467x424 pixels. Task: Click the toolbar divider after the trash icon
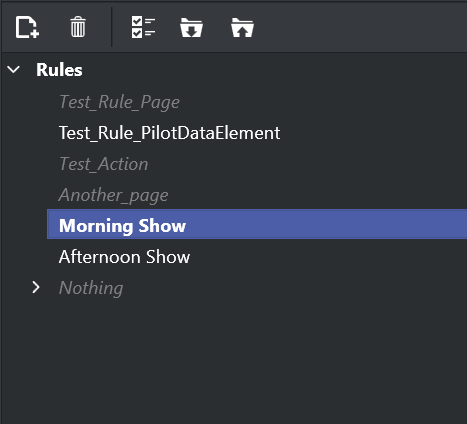pyautogui.click(x=112, y=27)
